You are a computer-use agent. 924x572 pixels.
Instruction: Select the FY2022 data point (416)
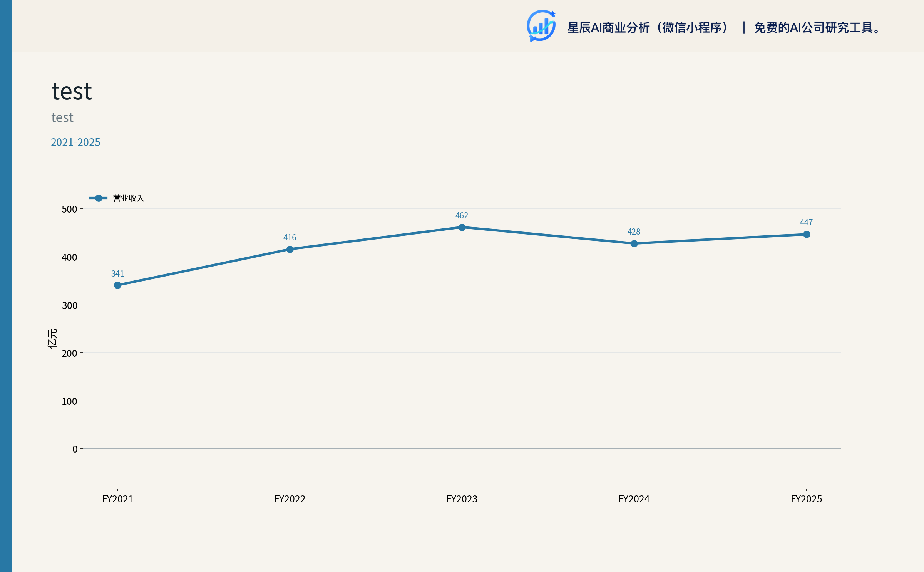(x=290, y=249)
